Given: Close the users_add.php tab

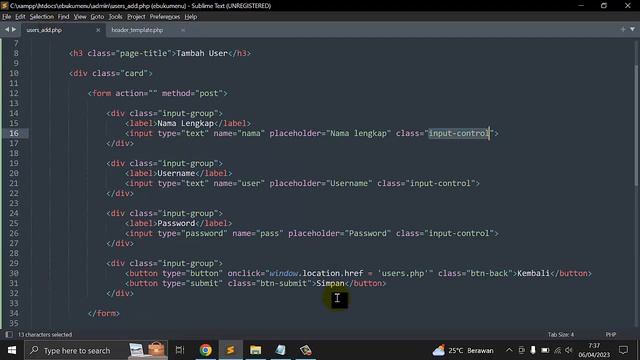Looking at the screenshot, I should 98,30.
